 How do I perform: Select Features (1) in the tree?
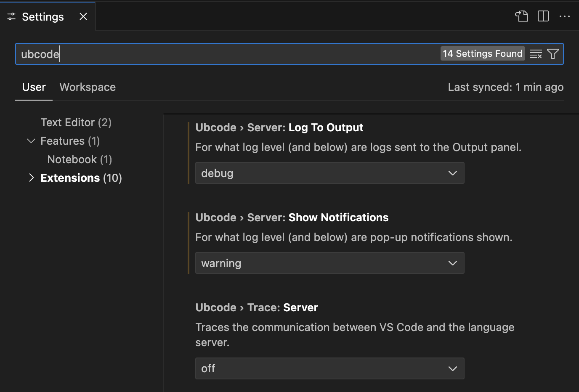70,141
